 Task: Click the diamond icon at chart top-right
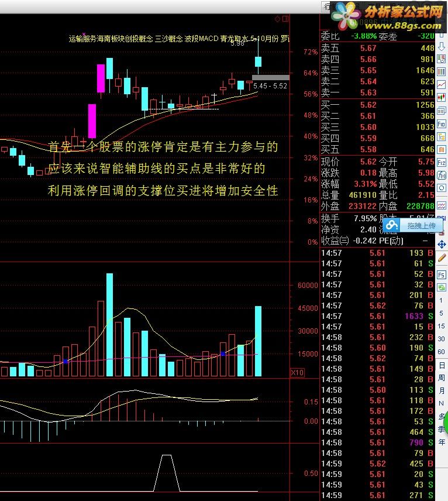tap(277, 19)
